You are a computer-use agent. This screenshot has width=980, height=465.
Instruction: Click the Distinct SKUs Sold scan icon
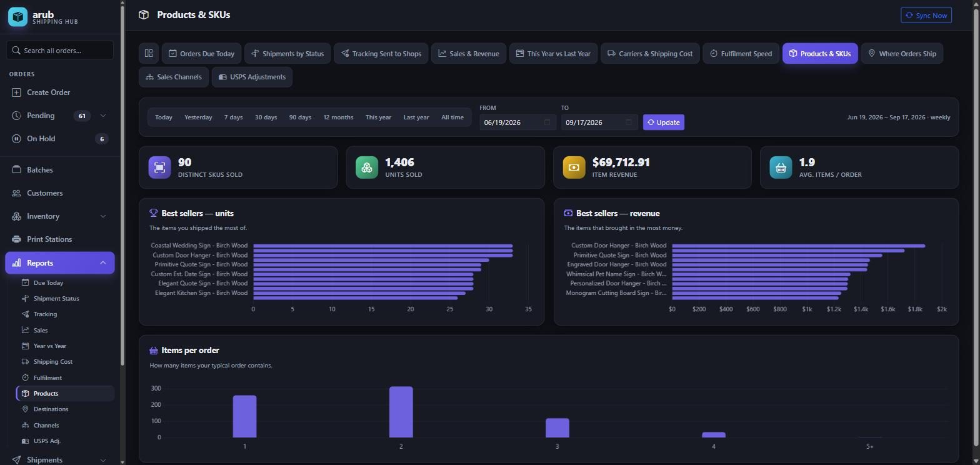(159, 167)
